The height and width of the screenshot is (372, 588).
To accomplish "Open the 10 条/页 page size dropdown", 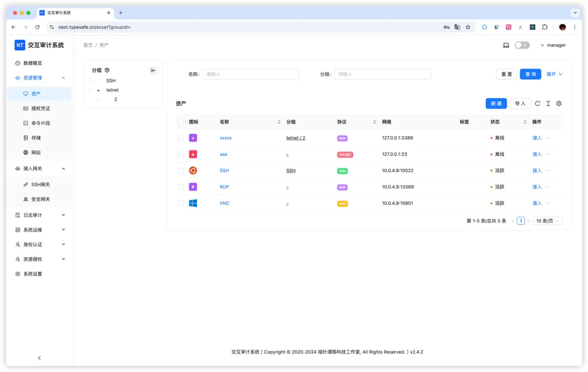I will click(547, 221).
